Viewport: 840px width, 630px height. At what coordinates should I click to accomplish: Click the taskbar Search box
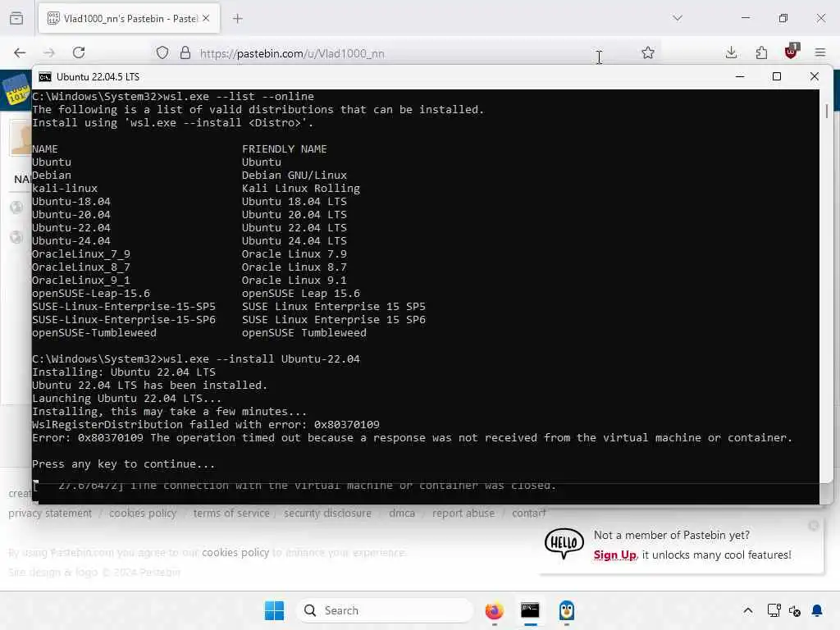point(385,610)
